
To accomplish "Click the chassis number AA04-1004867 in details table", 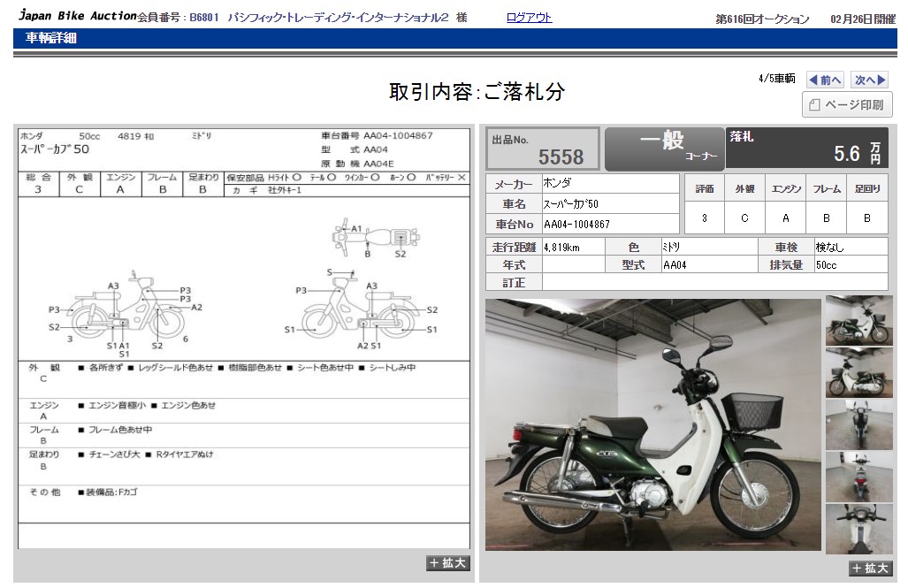I will pos(576,225).
